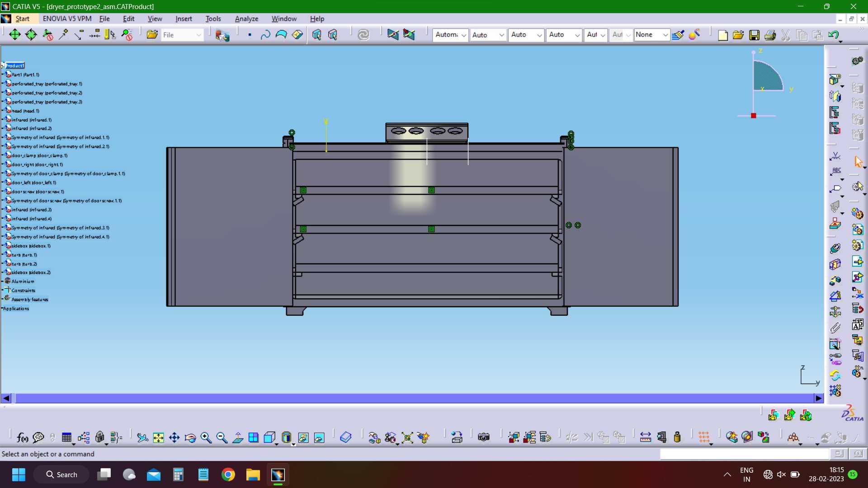
Task: Click the Fit All In view icon
Action: pos(158,437)
